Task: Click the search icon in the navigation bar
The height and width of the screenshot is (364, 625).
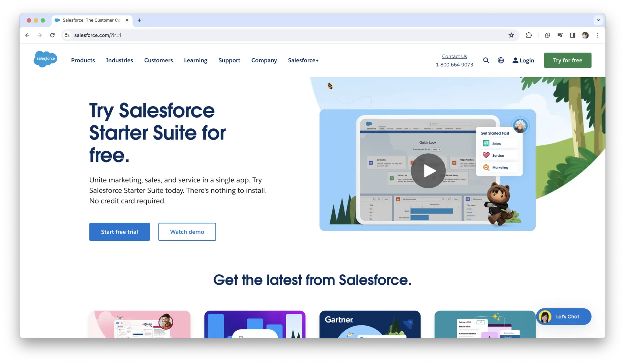Action: (486, 60)
